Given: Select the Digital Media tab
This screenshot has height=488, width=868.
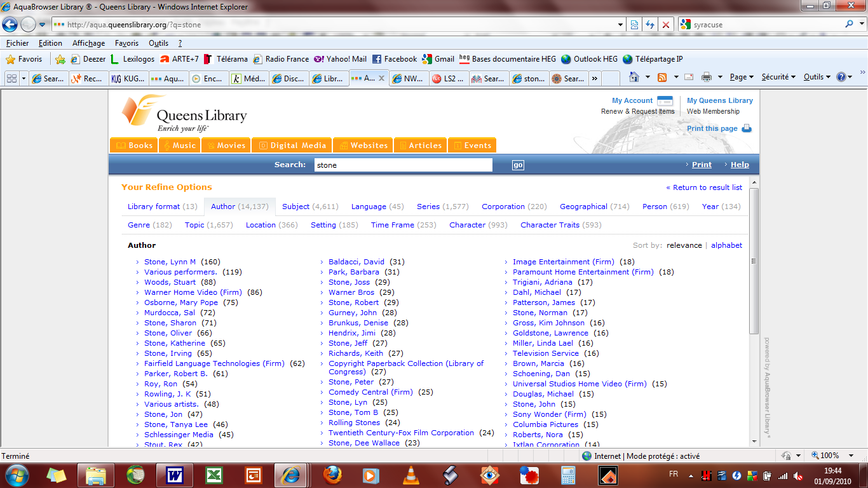Looking at the screenshot, I should (292, 145).
